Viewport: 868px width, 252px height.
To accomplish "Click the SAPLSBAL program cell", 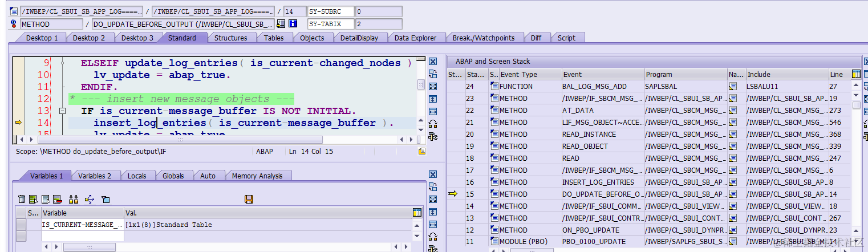I will click(686, 86).
